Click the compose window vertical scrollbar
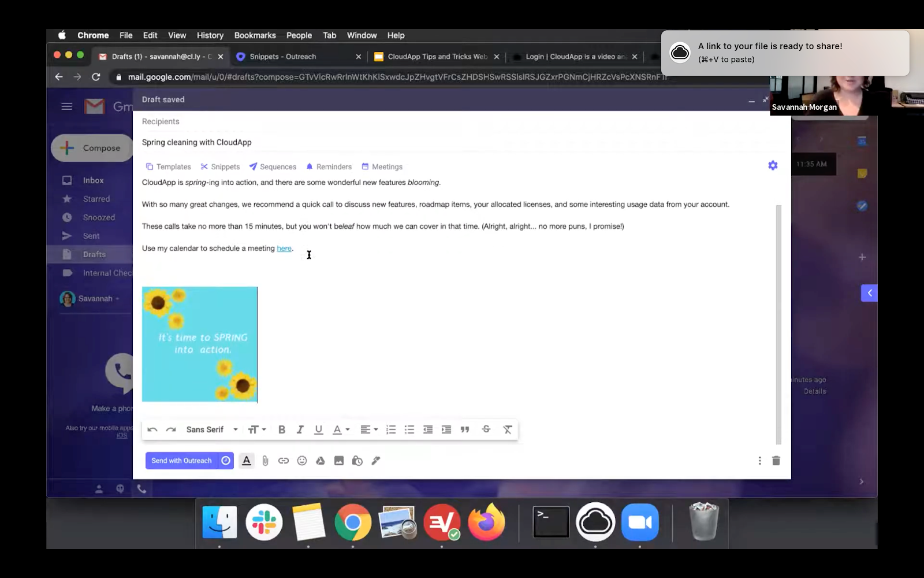Viewport: 924px width, 578px height. 778,325
